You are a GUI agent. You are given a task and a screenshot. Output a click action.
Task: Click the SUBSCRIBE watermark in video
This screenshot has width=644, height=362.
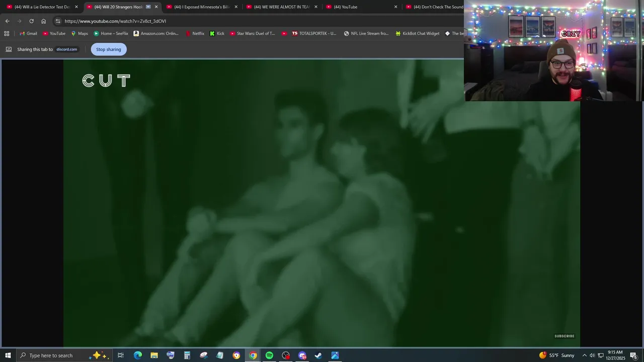pos(565,336)
